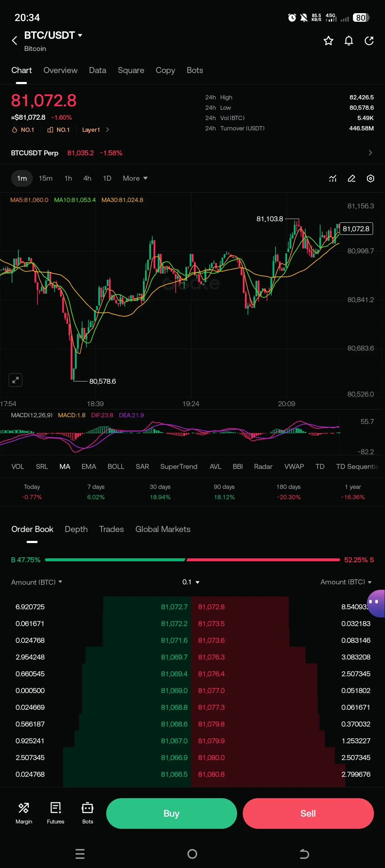Tap the hot rank NO.1 flame tag
Screen dimensions: 385x868
(x=23, y=130)
